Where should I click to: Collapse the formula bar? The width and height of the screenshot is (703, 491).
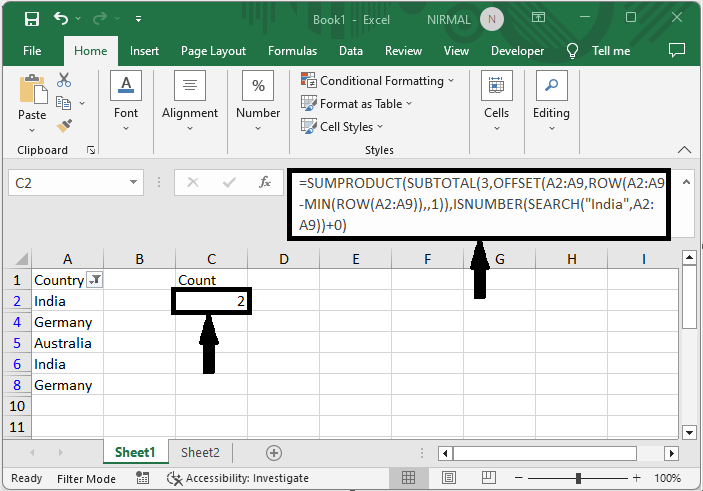pos(686,182)
